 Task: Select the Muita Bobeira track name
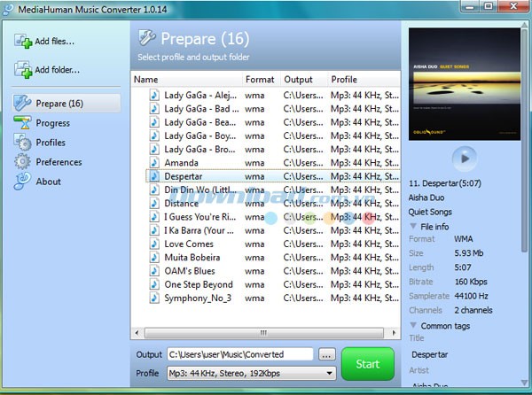(x=192, y=258)
